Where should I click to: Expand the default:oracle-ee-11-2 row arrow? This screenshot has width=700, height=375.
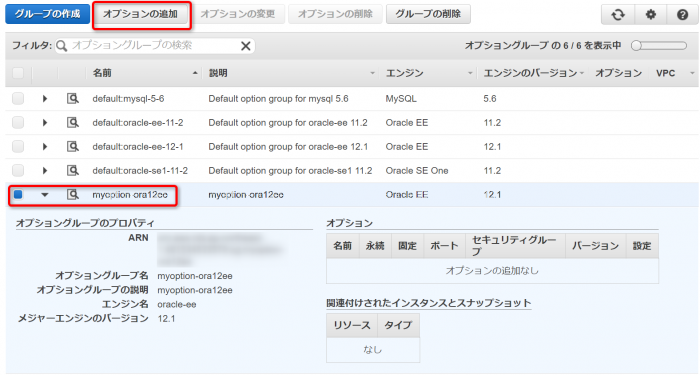coord(45,122)
